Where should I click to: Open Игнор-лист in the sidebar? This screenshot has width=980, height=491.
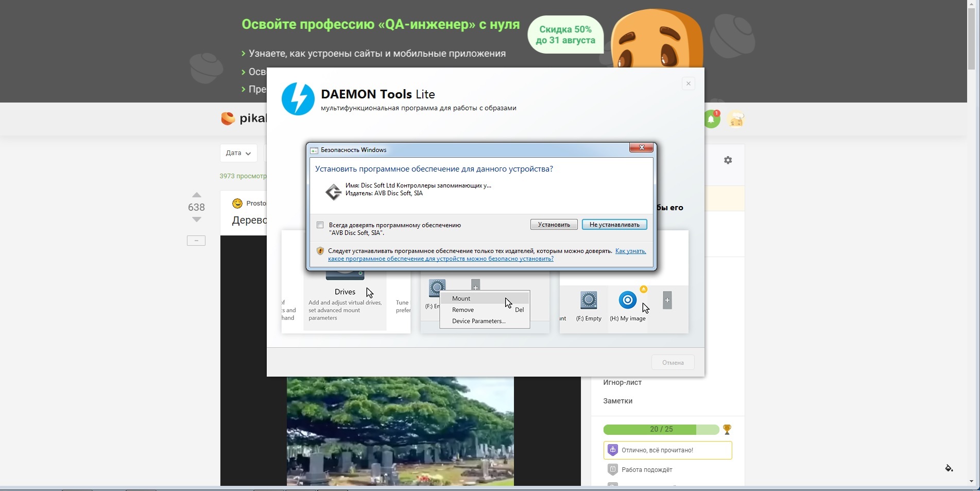(x=622, y=382)
